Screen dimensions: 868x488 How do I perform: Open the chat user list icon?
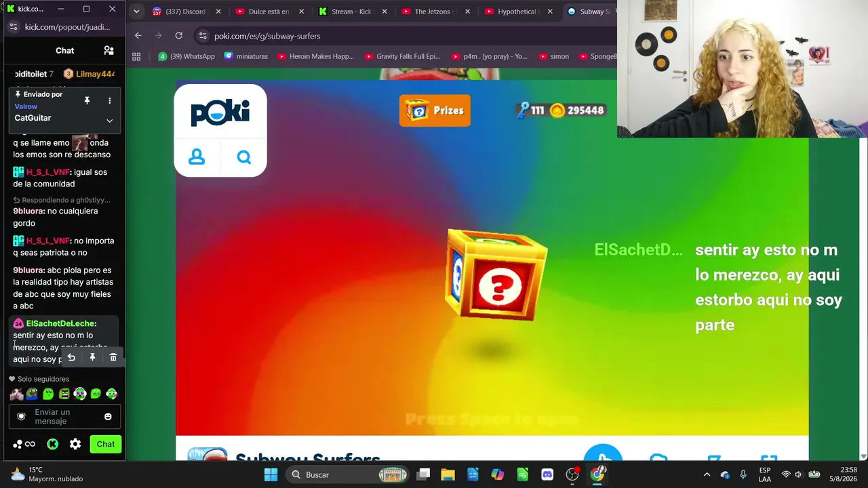108,50
